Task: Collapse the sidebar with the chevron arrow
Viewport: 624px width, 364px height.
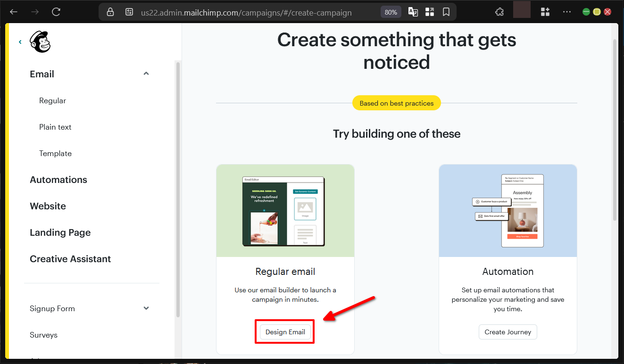Action: point(20,41)
